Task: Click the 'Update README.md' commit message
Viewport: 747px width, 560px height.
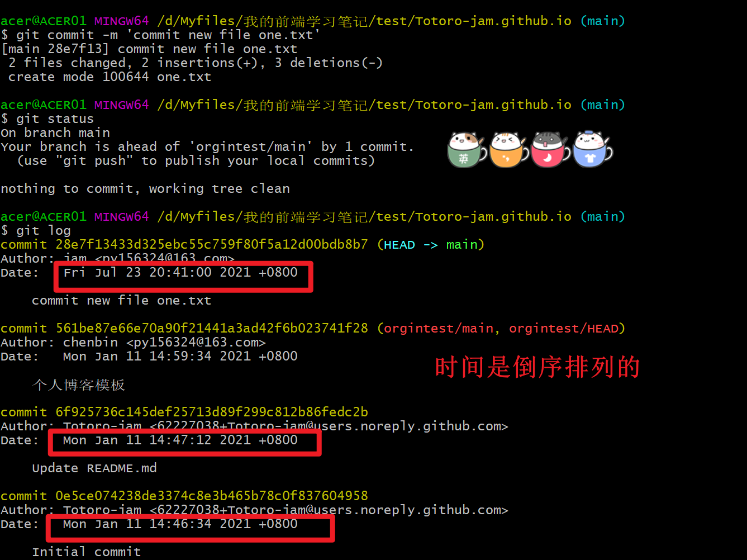Action: (94, 468)
